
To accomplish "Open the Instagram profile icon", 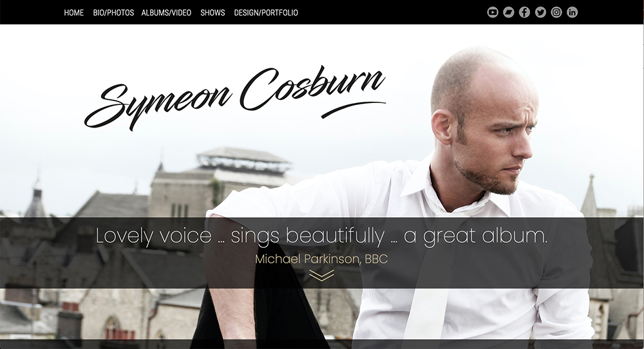I will point(556,12).
